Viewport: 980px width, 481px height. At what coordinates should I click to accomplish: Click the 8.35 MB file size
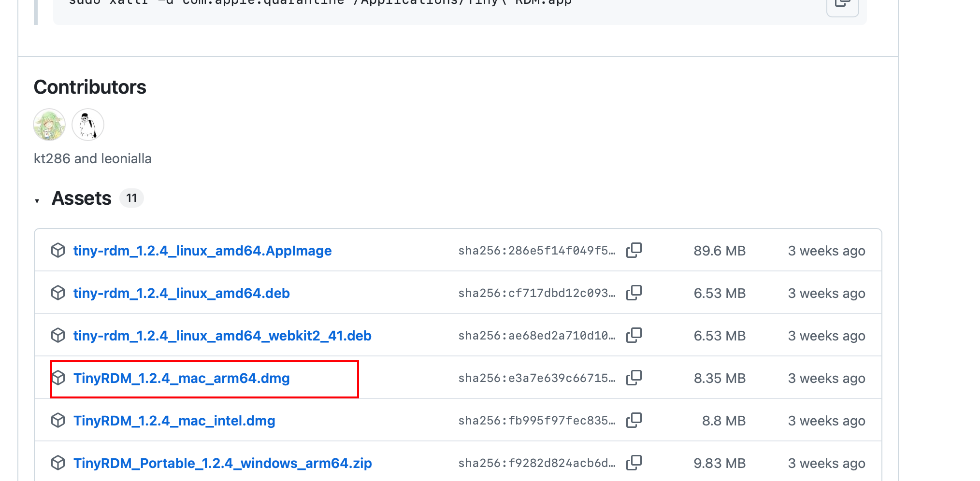pyautogui.click(x=720, y=378)
